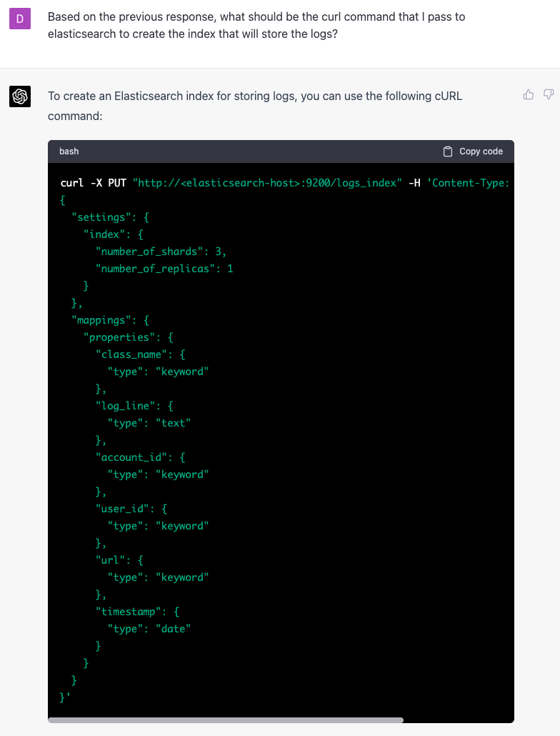Click the "class_name" property in code
Image resolution: width=560 pixels, height=736 pixels.
pyautogui.click(x=131, y=354)
